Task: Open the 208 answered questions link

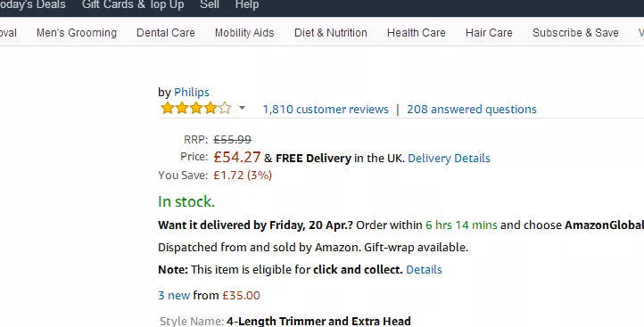Action: point(472,109)
